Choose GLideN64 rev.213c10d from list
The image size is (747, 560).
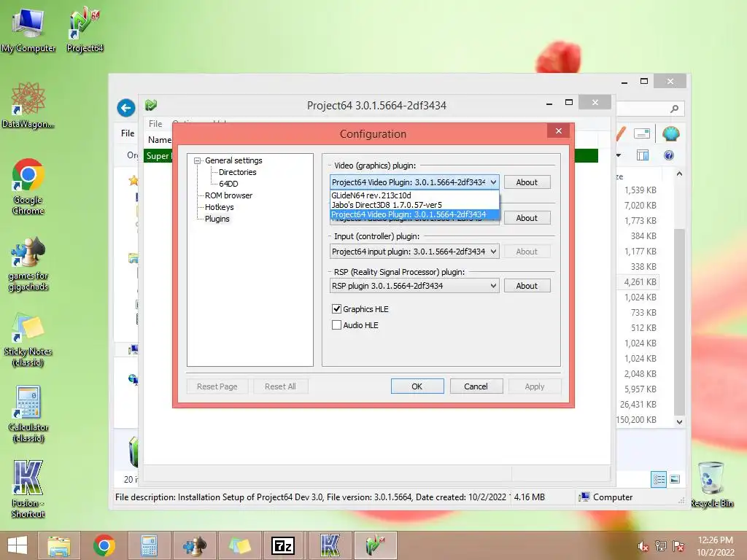coord(414,195)
